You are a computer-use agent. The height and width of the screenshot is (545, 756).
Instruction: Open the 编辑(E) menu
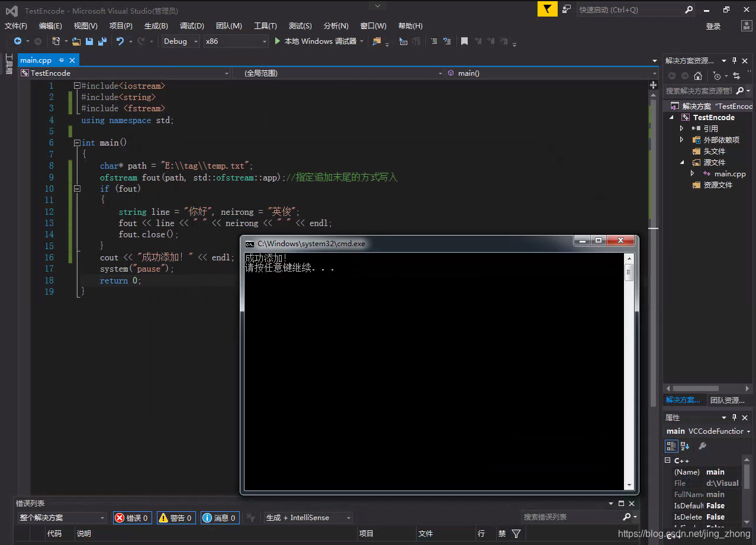point(50,26)
